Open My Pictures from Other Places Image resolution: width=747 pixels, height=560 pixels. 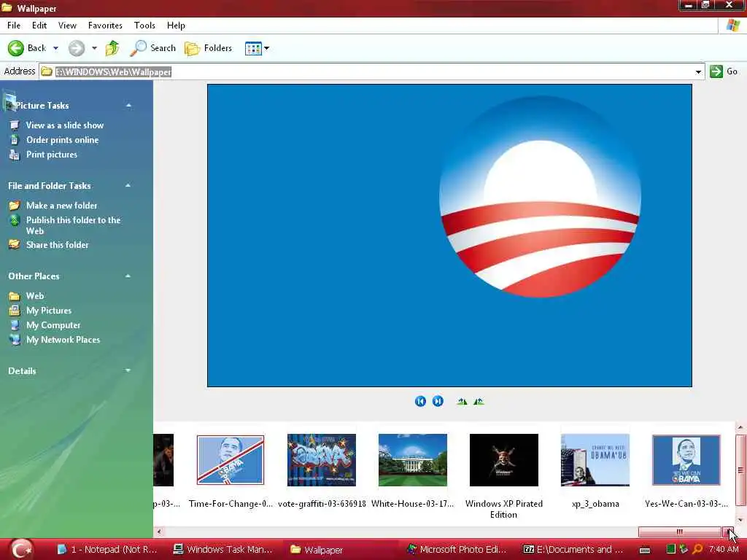[49, 311]
